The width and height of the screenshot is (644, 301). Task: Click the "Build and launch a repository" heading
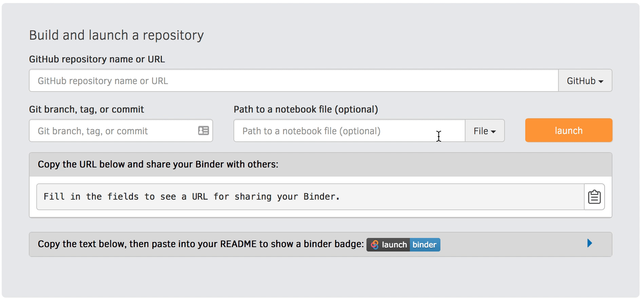(116, 35)
